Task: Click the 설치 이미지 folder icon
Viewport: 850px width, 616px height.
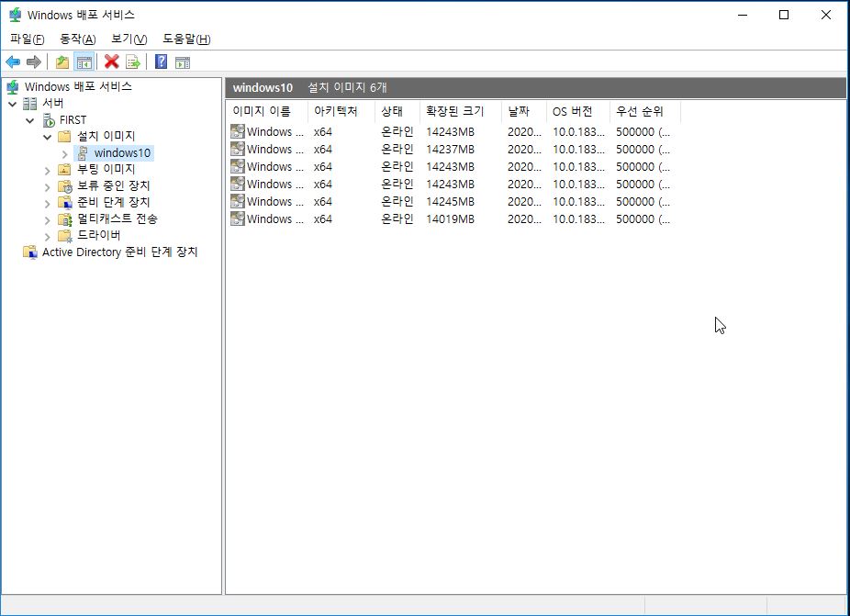Action: tap(64, 136)
